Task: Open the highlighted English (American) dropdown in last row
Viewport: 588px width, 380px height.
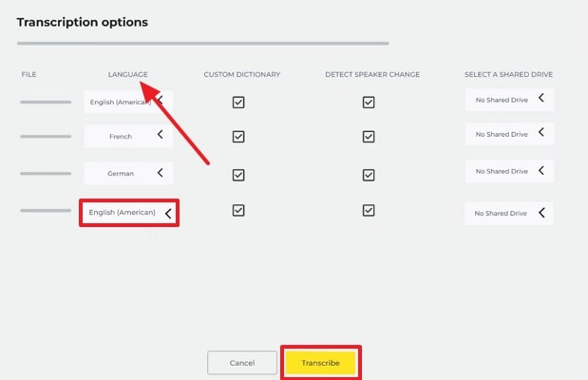Action: 129,213
